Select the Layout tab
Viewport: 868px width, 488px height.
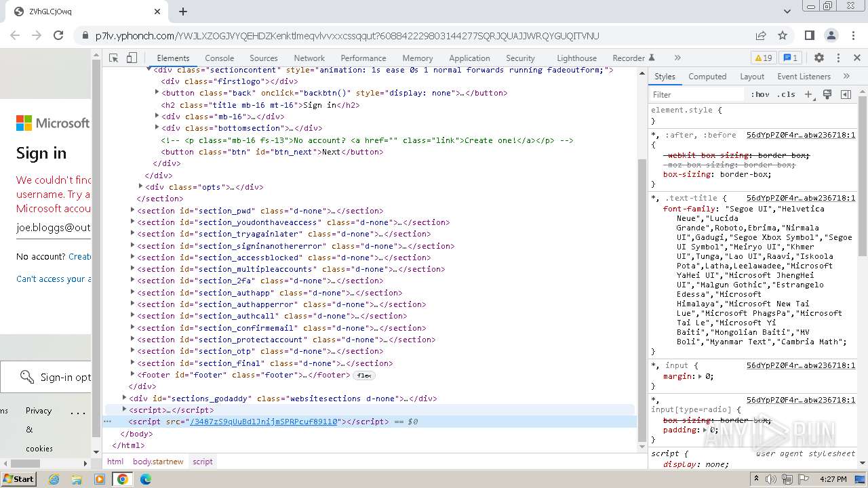(752, 77)
